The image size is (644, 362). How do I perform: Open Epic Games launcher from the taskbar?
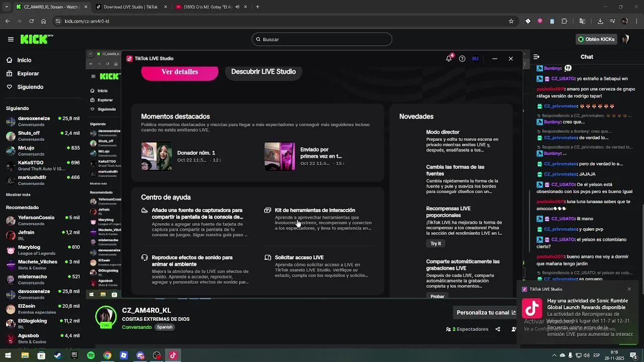pos(74,355)
